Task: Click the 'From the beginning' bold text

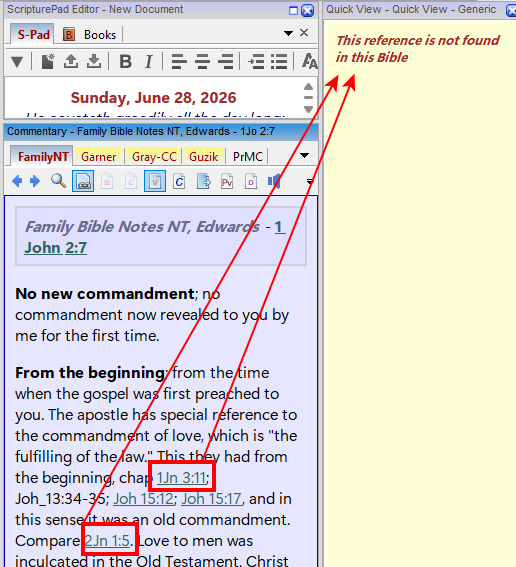Action: tap(90, 373)
